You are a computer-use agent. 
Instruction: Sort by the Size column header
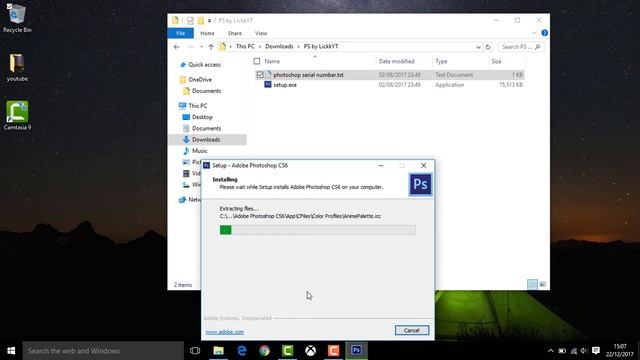[x=496, y=61]
